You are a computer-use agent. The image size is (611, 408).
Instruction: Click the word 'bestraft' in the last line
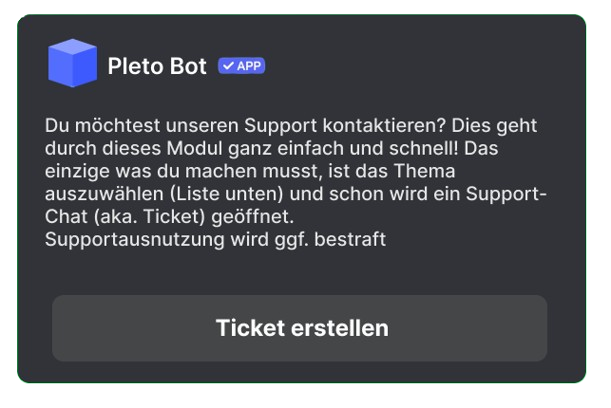pos(350,239)
